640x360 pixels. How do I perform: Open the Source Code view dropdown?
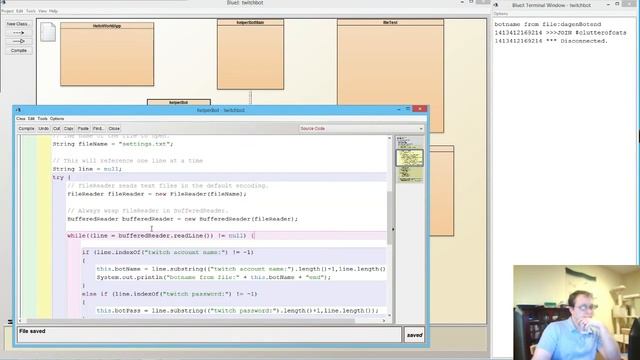point(361,129)
